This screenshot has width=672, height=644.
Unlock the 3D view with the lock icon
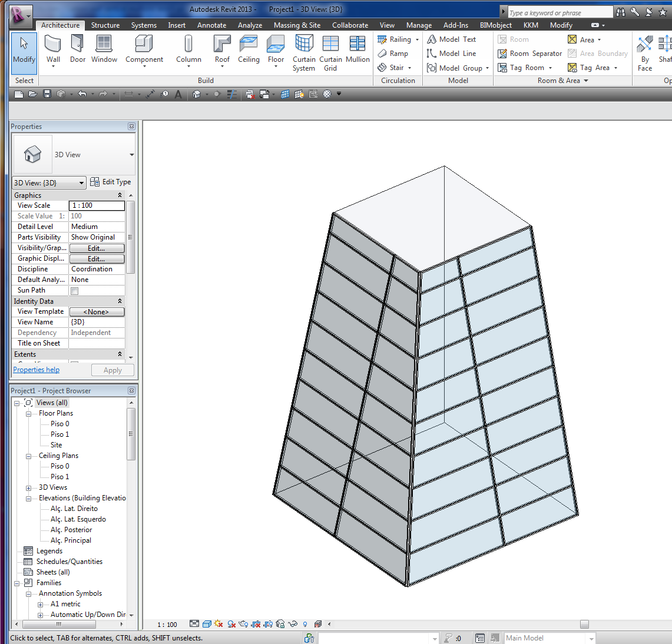click(280, 623)
